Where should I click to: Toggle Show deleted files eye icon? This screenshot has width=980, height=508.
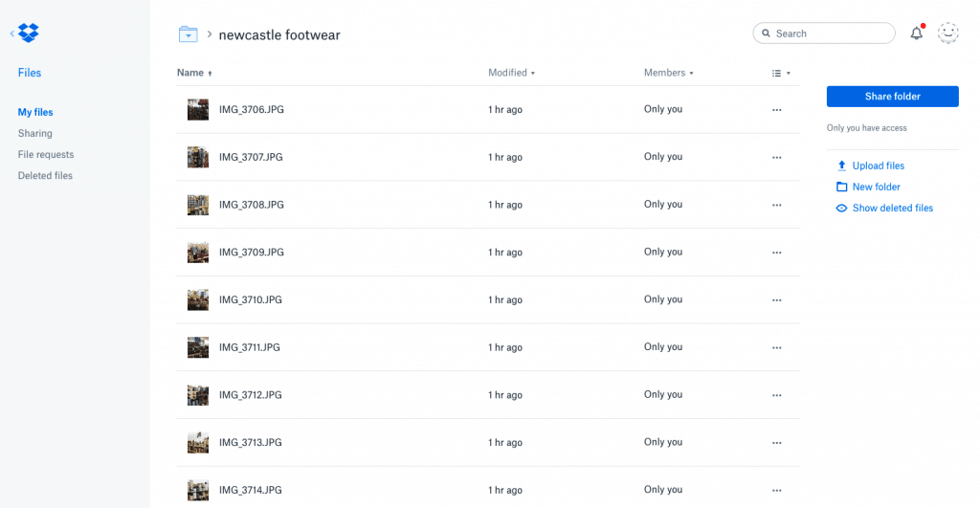click(841, 208)
